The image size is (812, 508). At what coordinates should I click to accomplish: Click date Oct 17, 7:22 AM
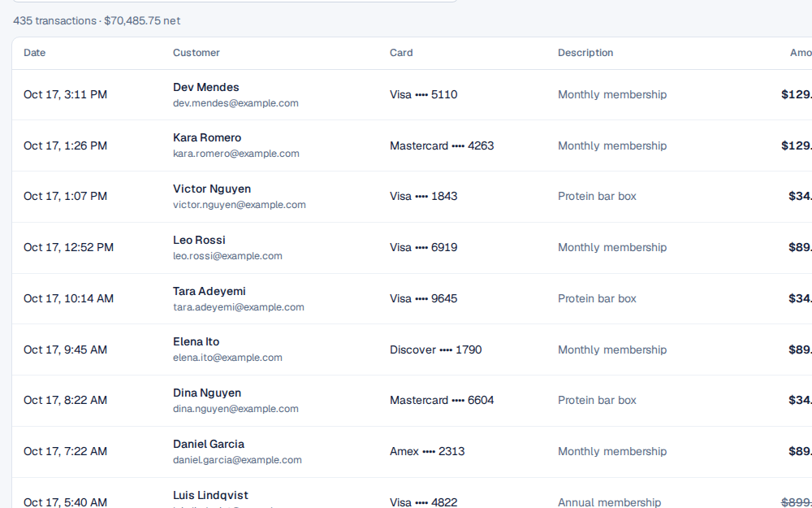[x=65, y=451]
